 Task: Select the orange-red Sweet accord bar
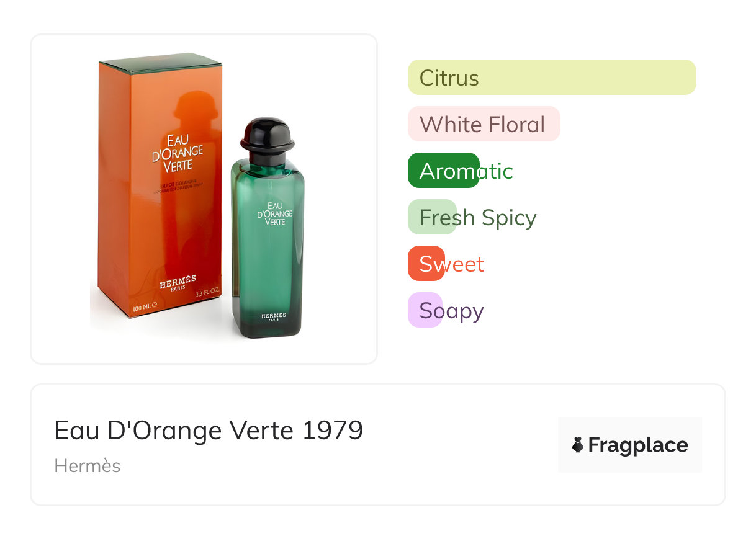426,264
